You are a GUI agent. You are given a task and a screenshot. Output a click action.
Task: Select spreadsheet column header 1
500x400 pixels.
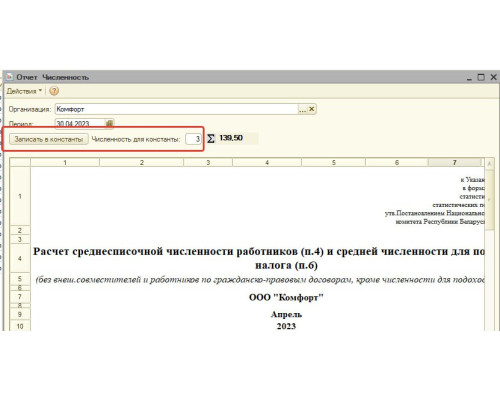[65, 162]
